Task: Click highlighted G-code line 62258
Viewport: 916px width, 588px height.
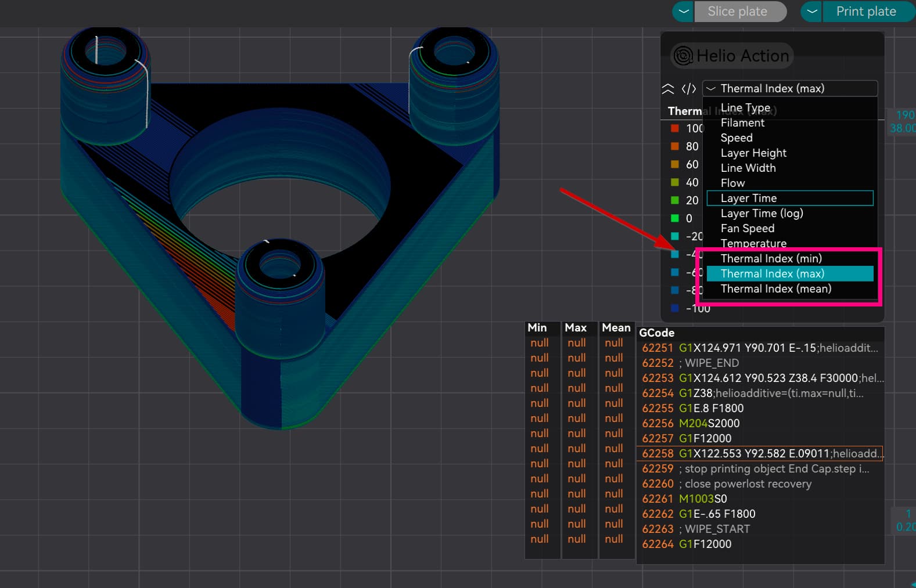Action: tap(759, 454)
